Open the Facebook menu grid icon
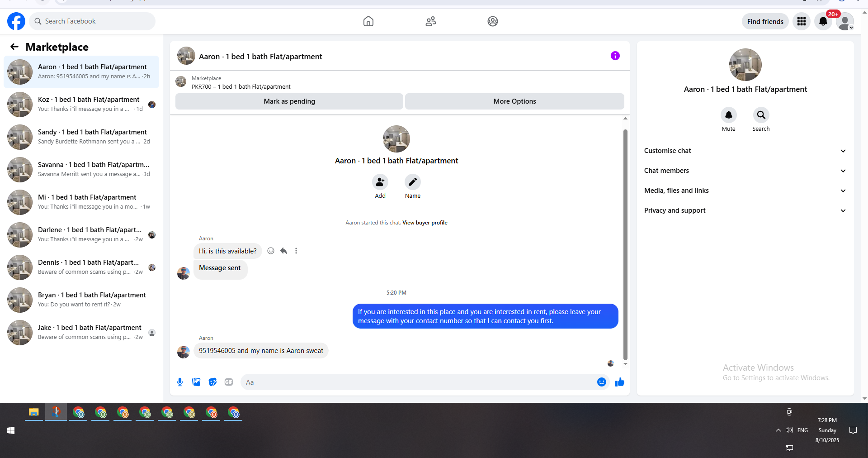 pyautogui.click(x=802, y=21)
